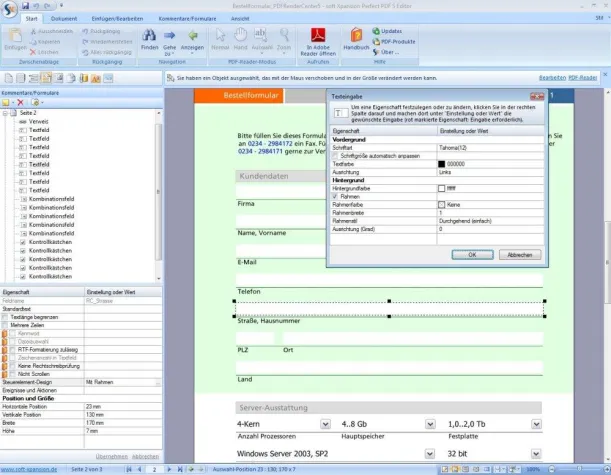Screen dimensions: 611x475
Task: Open www.soft-xpansion.de link in status bar
Action: tap(29, 469)
